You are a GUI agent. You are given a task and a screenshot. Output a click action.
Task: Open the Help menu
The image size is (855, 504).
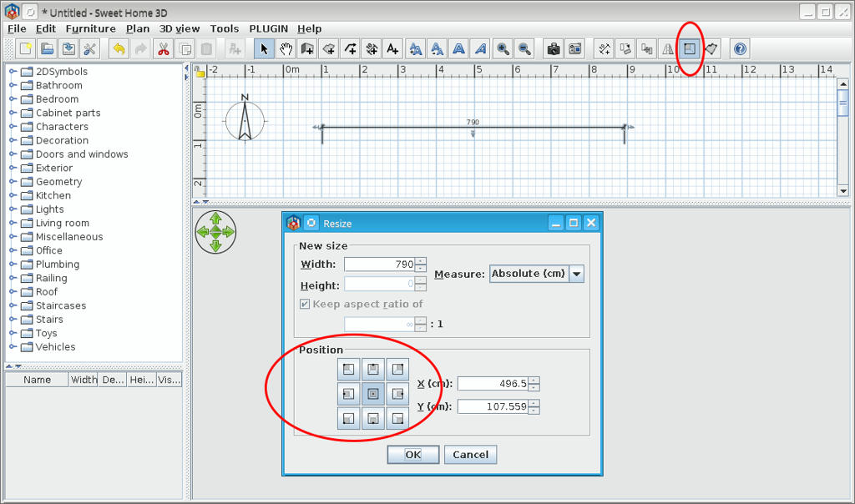coord(309,29)
